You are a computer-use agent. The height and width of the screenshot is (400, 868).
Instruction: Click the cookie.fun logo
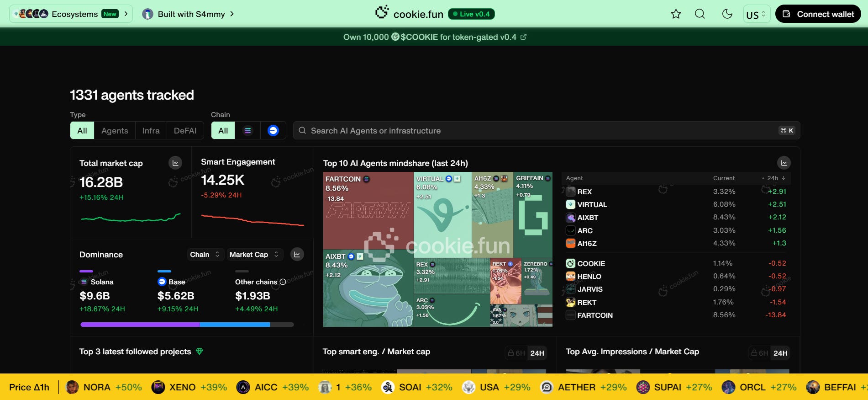409,14
